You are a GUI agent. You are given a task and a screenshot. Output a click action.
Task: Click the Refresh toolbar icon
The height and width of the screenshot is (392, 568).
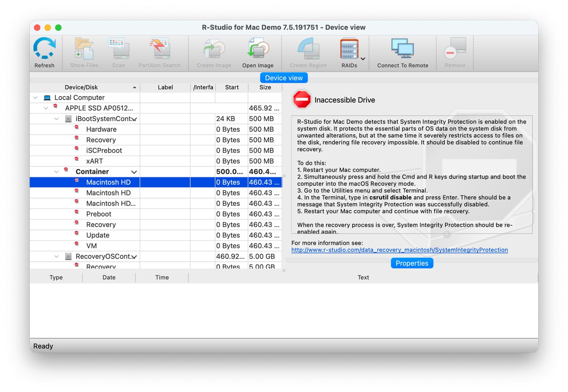44,48
